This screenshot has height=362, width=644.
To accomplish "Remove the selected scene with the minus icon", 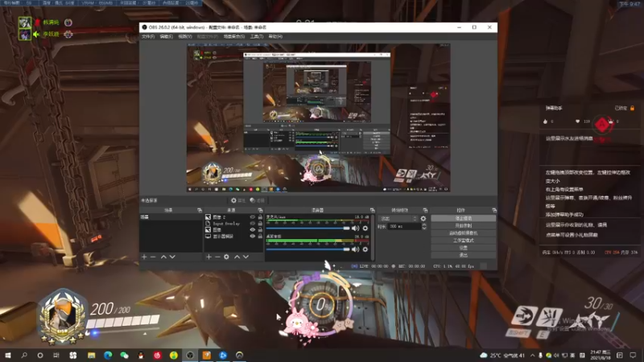I will [153, 257].
